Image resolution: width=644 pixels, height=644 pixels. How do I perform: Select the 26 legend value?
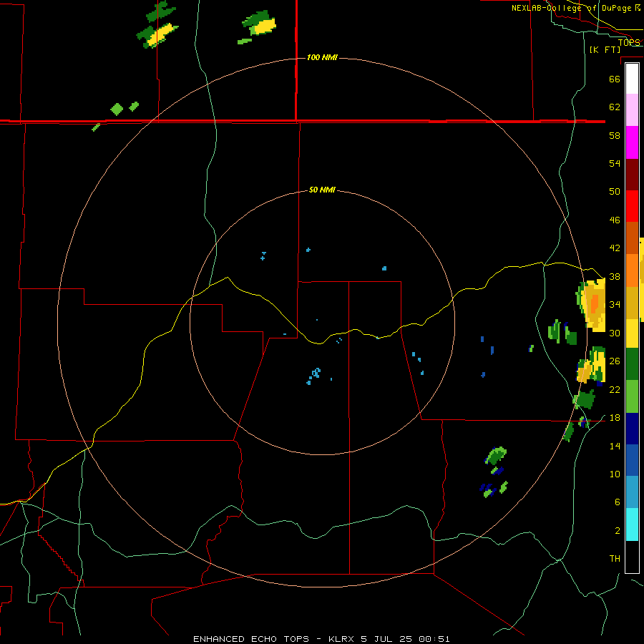coord(615,361)
